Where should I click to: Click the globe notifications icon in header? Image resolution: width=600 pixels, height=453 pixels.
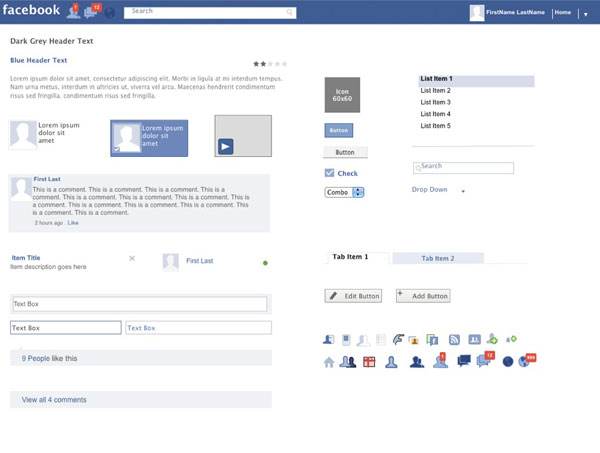(x=110, y=13)
